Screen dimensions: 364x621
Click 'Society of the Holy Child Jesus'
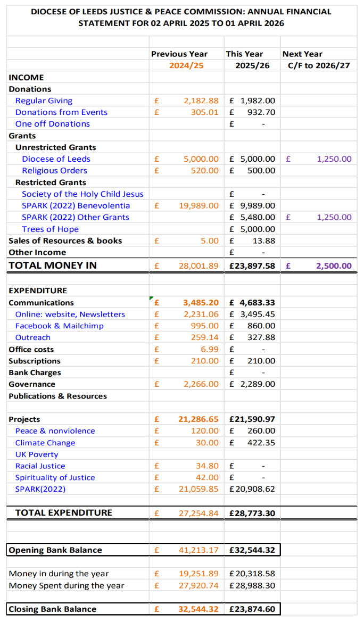point(83,194)
